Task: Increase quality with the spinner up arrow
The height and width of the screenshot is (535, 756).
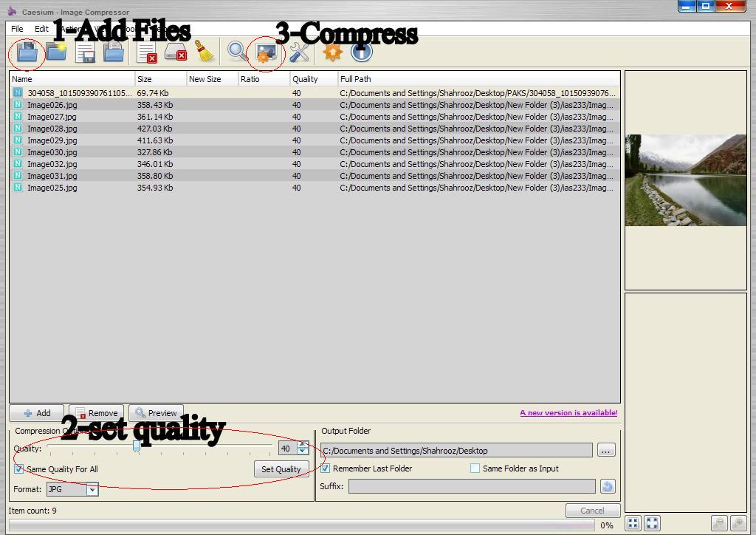Action: [303, 445]
